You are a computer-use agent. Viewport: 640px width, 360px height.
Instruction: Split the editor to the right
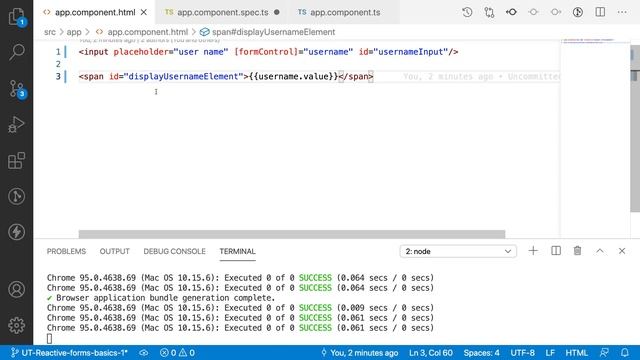click(x=600, y=12)
